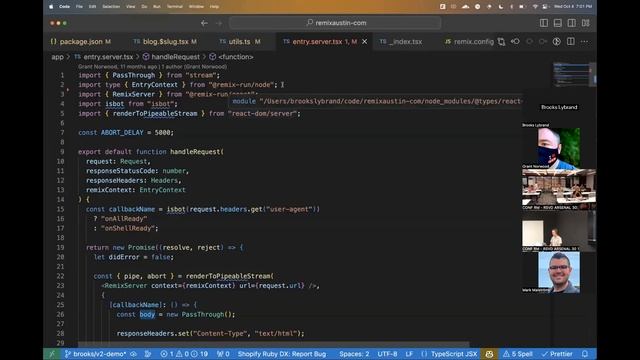The width and height of the screenshot is (640, 360).
Task: Click the cloud icon in menu bar
Action: tap(465, 7)
